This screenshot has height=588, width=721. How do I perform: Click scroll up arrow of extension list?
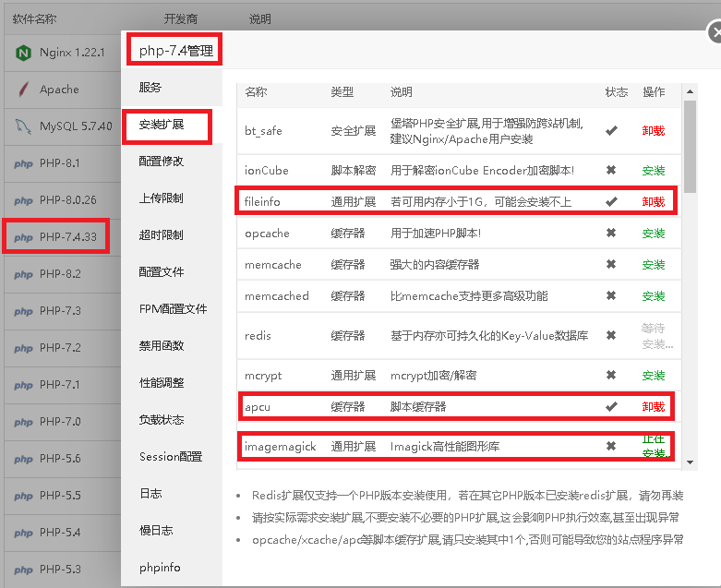click(x=690, y=91)
